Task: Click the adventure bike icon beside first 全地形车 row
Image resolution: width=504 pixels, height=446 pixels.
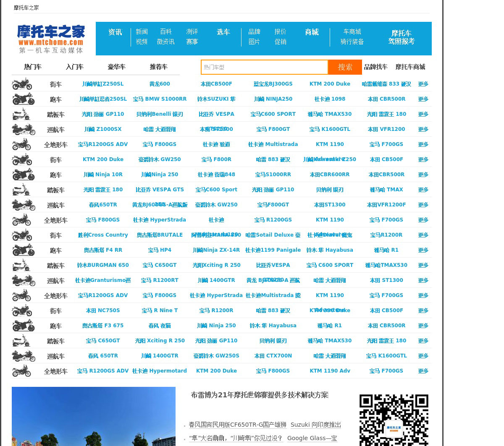Action: [x=21, y=144]
